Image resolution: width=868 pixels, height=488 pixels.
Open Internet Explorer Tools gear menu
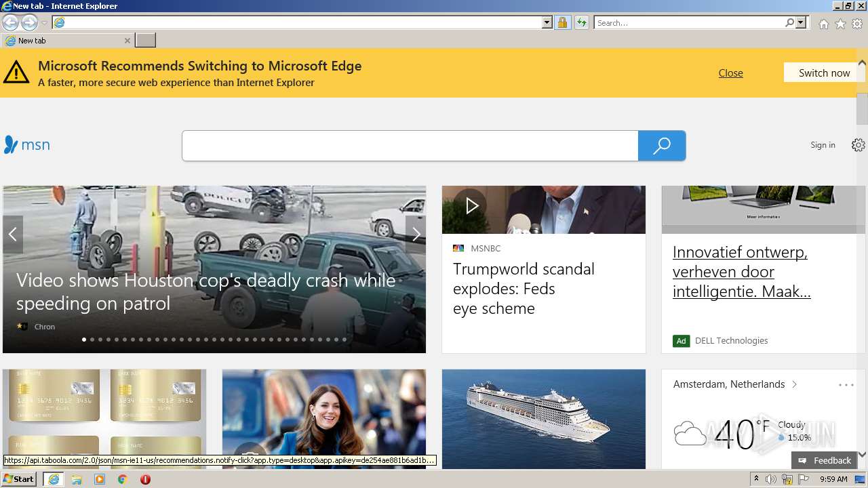(x=857, y=24)
